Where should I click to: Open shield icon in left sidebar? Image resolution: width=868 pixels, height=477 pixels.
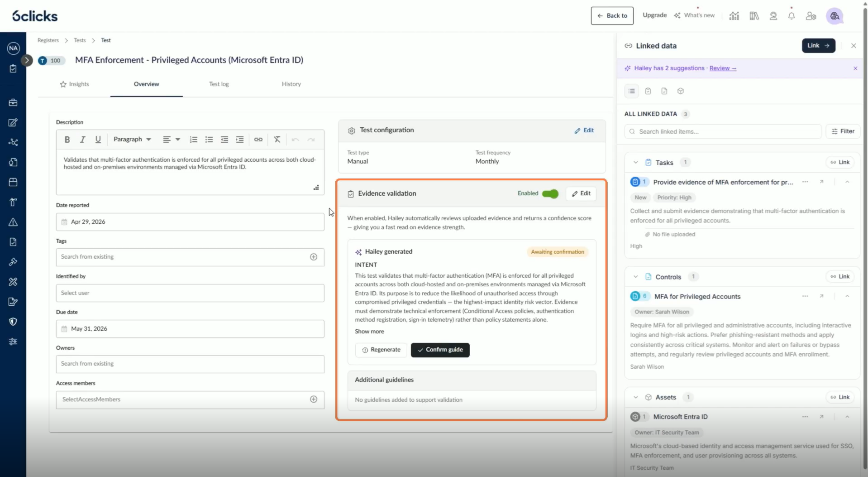click(13, 322)
